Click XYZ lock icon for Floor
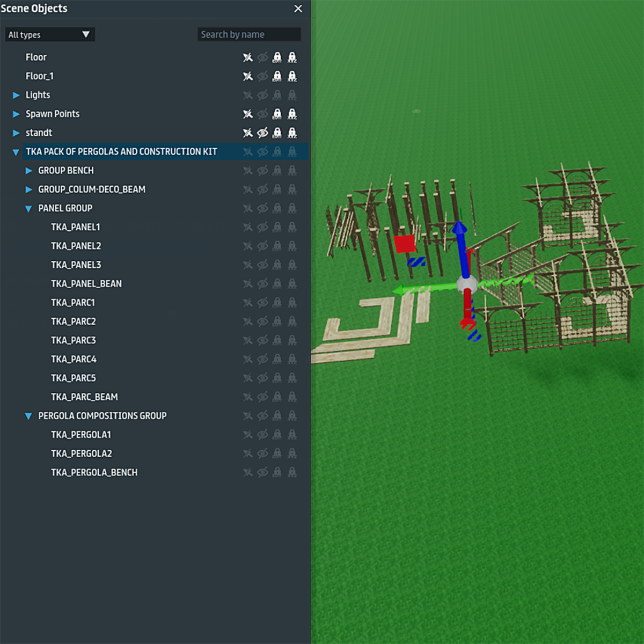Image resolution: width=644 pixels, height=644 pixels. pyautogui.click(x=292, y=57)
